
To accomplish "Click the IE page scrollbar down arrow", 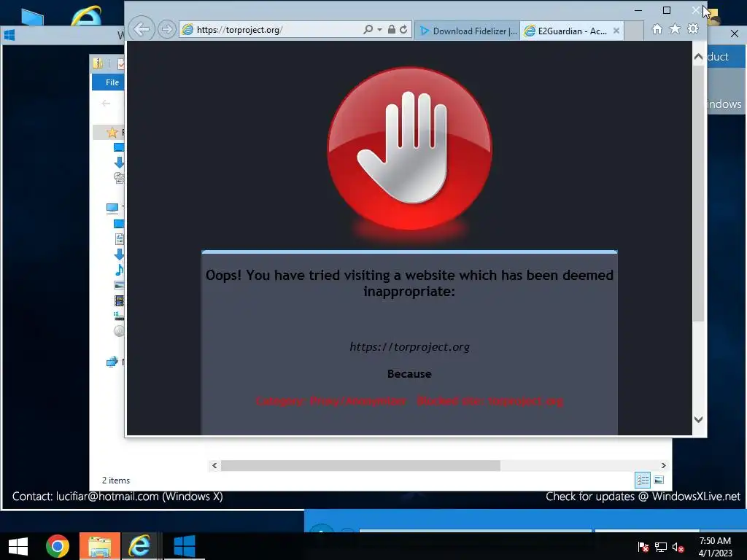I will tap(698, 419).
